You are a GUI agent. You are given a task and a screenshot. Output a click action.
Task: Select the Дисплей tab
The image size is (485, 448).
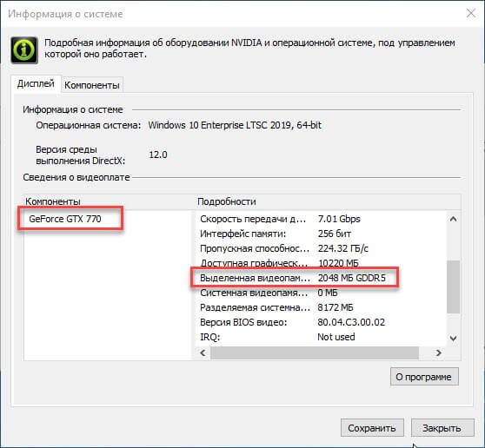point(36,83)
